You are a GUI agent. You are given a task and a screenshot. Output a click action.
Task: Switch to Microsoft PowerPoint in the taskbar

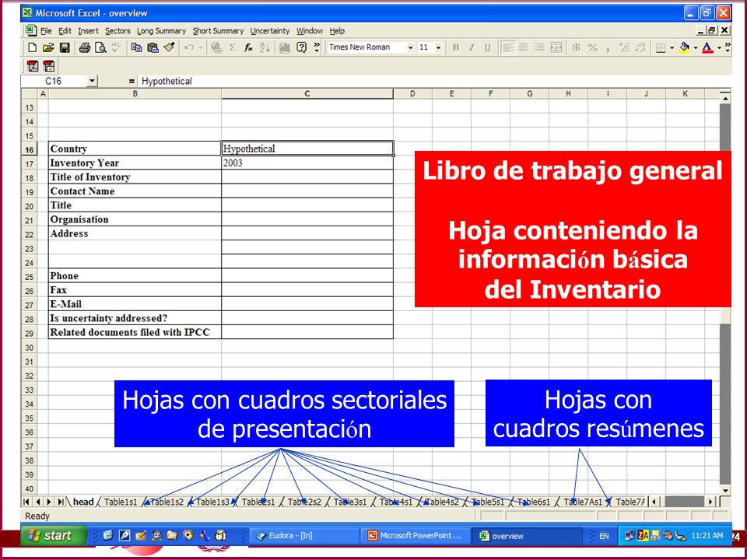pyautogui.click(x=416, y=536)
